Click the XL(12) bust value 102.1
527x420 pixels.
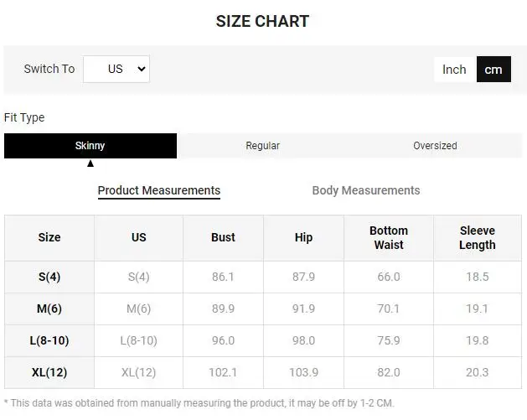coord(223,372)
